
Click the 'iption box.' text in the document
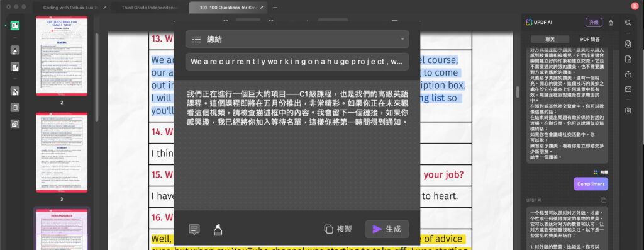click(443, 85)
